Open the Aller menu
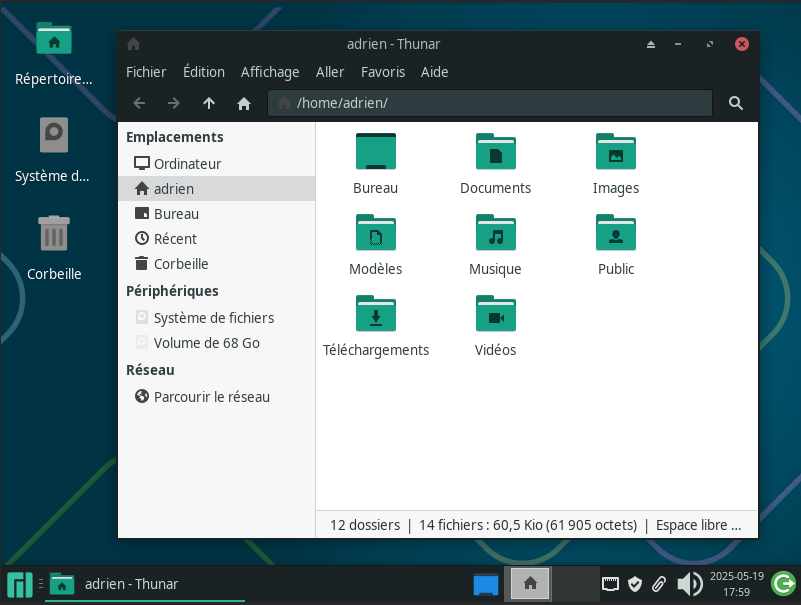The image size is (801, 605). pos(329,72)
